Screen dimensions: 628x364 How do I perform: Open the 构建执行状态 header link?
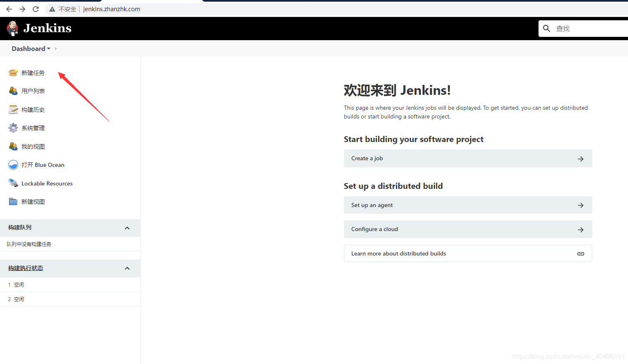click(26, 268)
